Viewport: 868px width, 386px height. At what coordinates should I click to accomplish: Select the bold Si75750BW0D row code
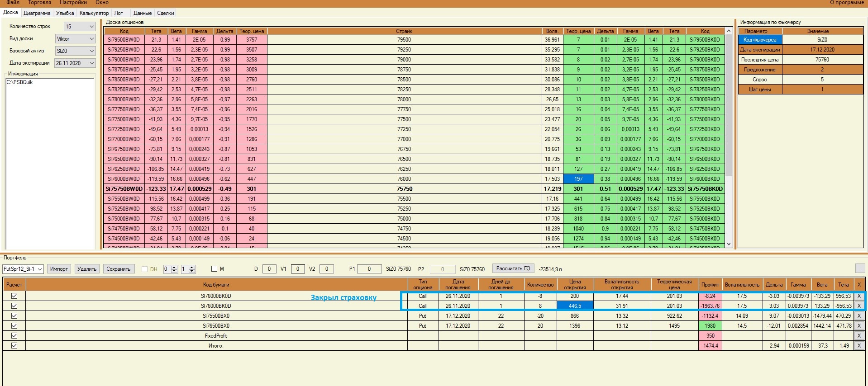point(124,189)
